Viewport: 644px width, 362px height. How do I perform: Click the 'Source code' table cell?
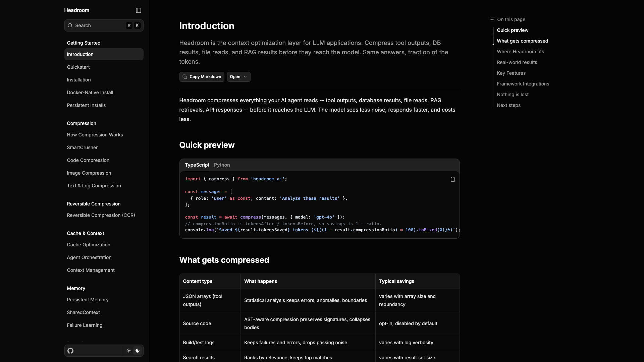click(x=210, y=323)
